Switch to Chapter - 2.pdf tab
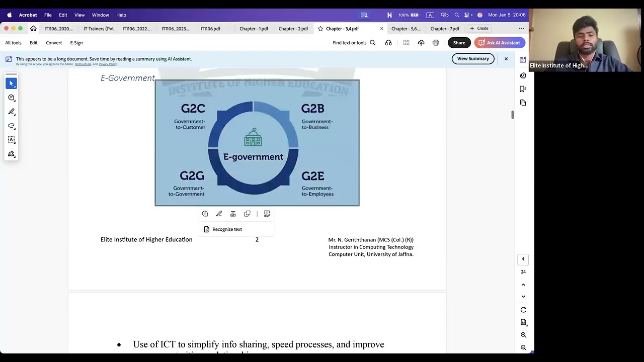644x362 pixels. point(293,29)
